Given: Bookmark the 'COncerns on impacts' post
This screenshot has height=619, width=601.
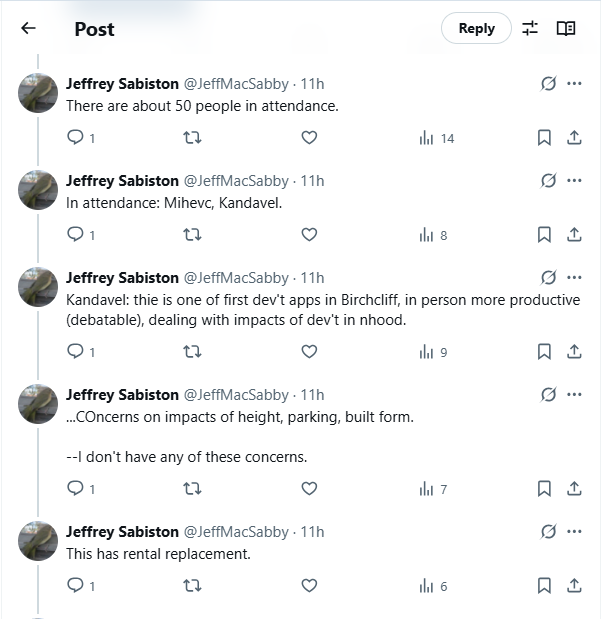Looking at the screenshot, I should click(x=544, y=489).
